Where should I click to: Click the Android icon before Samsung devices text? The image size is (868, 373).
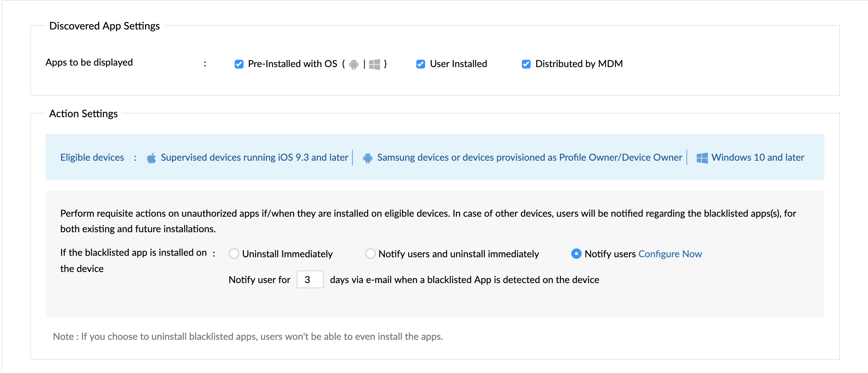pyautogui.click(x=368, y=158)
